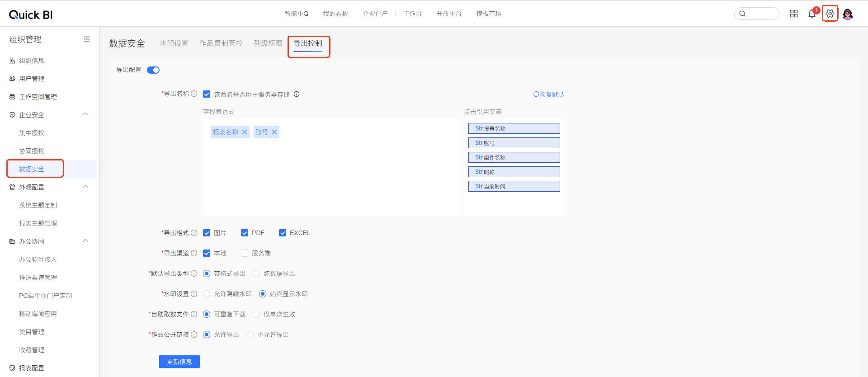Toggle the 导出配置 switch
This screenshot has width=868, height=377.
(153, 70)
